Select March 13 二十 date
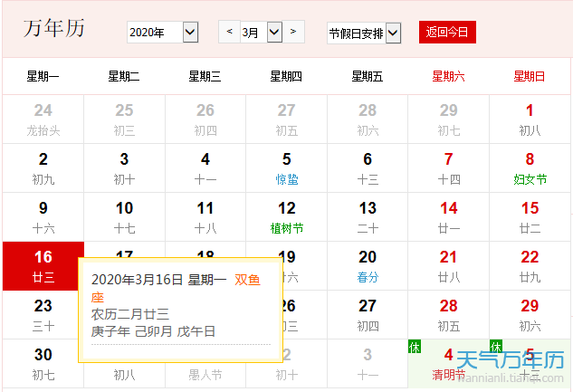 [368, 217]
